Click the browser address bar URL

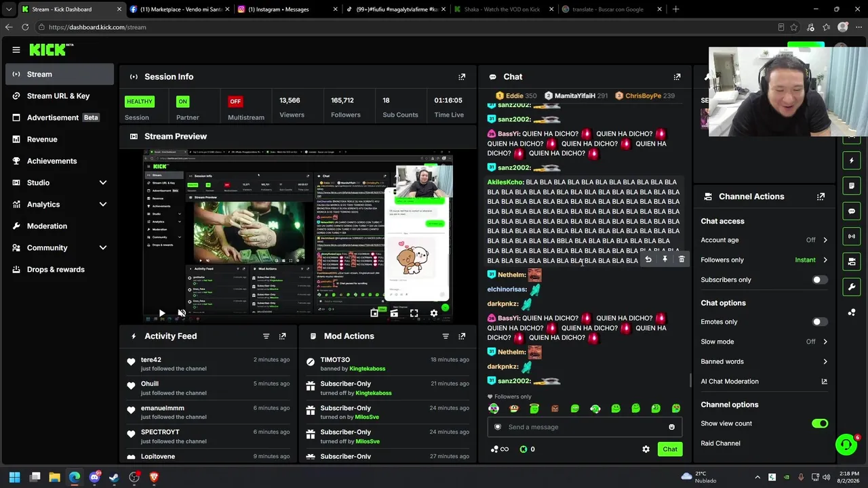point(98,27)
